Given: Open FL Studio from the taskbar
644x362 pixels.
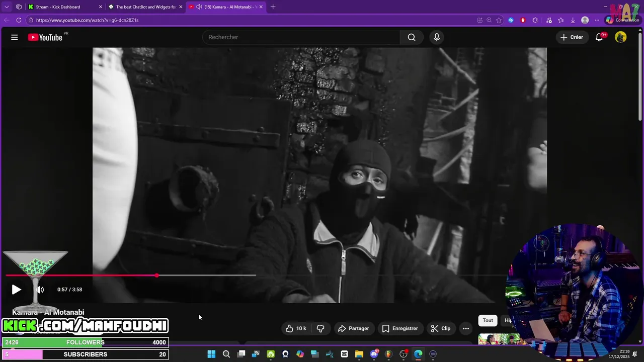Looking at the screenshot, I should coord(388,354).
